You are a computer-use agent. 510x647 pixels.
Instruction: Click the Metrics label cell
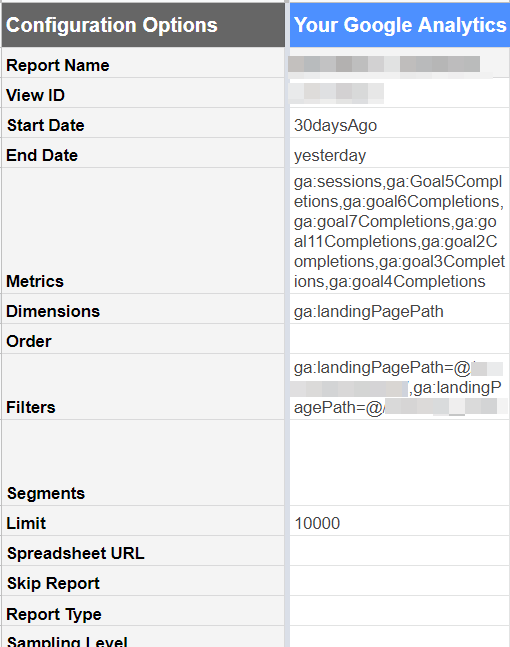143,231
